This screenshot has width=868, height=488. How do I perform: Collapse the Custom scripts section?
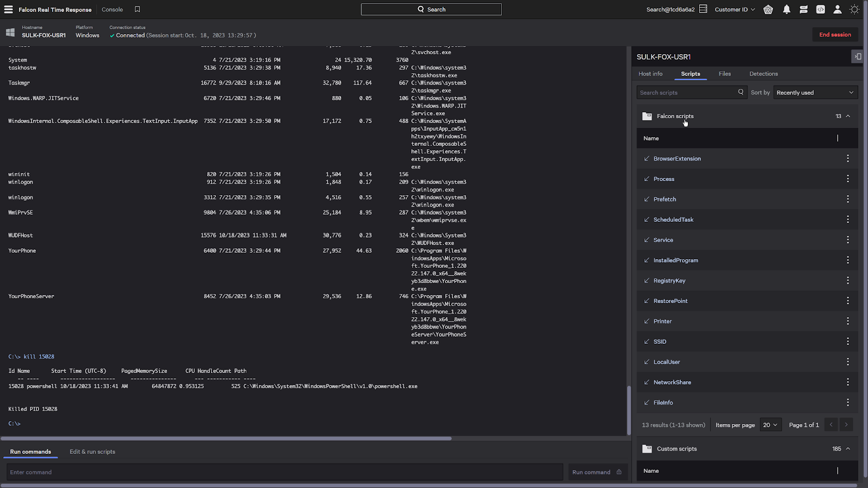tap(848, 448)
